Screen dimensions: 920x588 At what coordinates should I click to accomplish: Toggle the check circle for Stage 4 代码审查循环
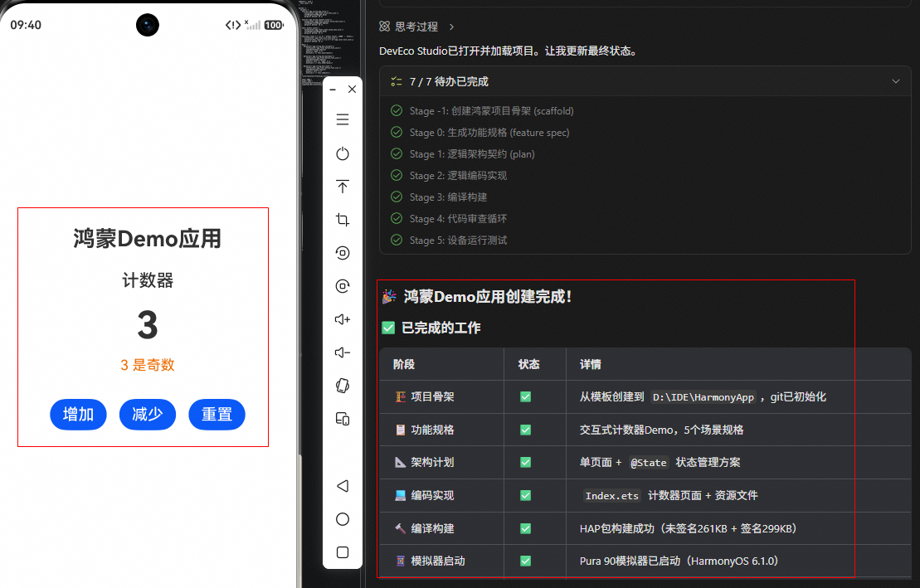pyautogui.click(x=397, y=218)
